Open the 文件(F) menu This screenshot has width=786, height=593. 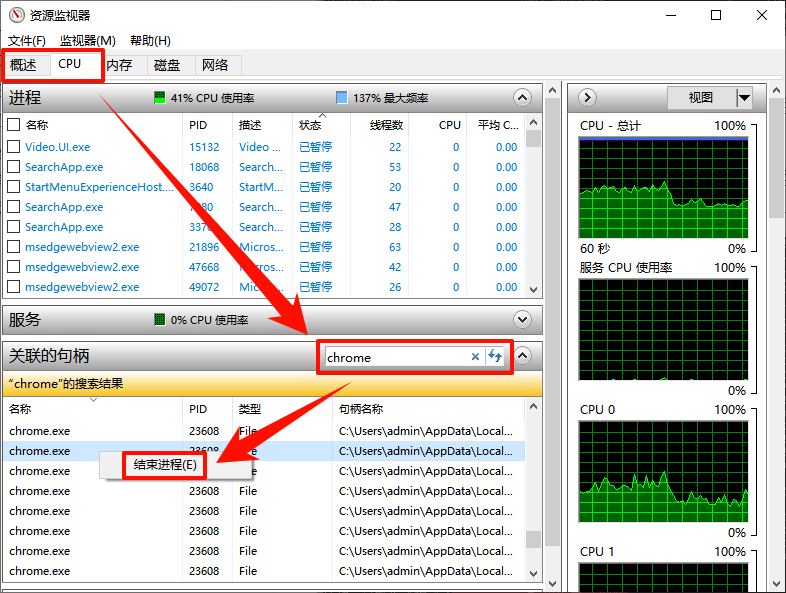[27, 41]
